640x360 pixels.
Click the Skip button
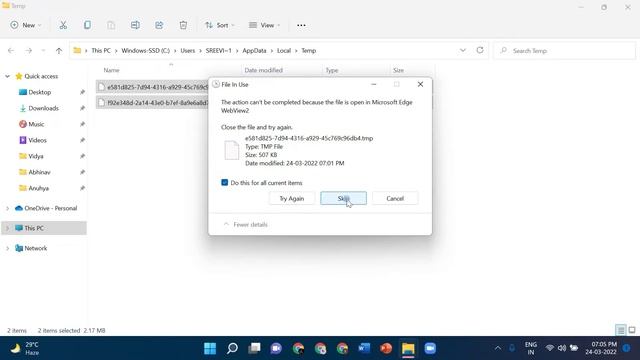click(x=343, y=198)
